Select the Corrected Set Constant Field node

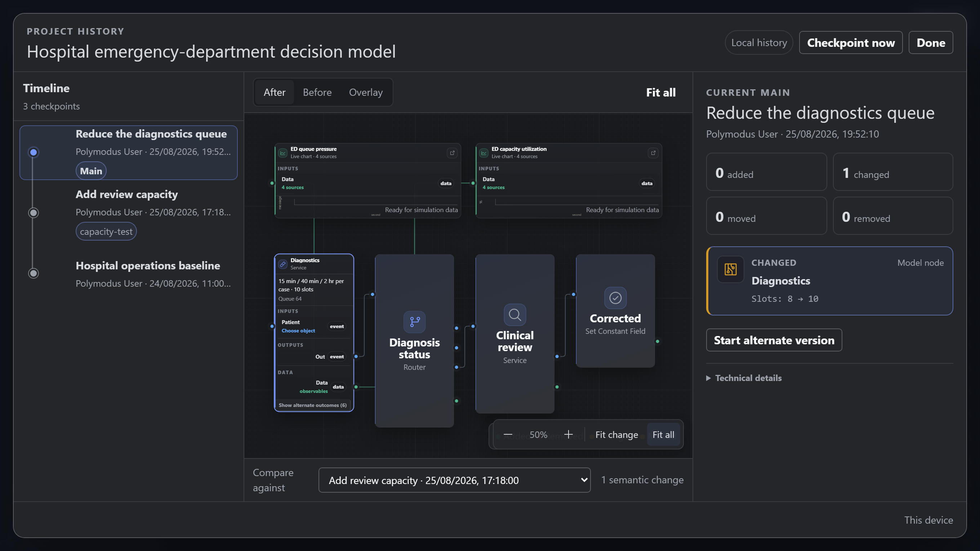coord(615,311)
